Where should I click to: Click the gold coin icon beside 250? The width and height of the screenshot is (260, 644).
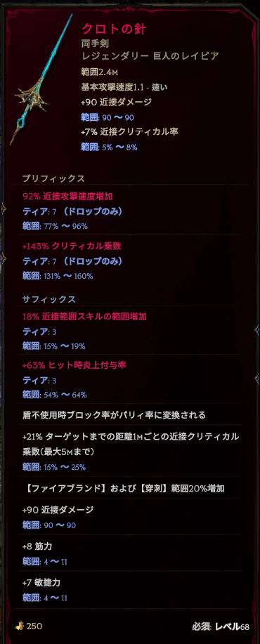19,615
